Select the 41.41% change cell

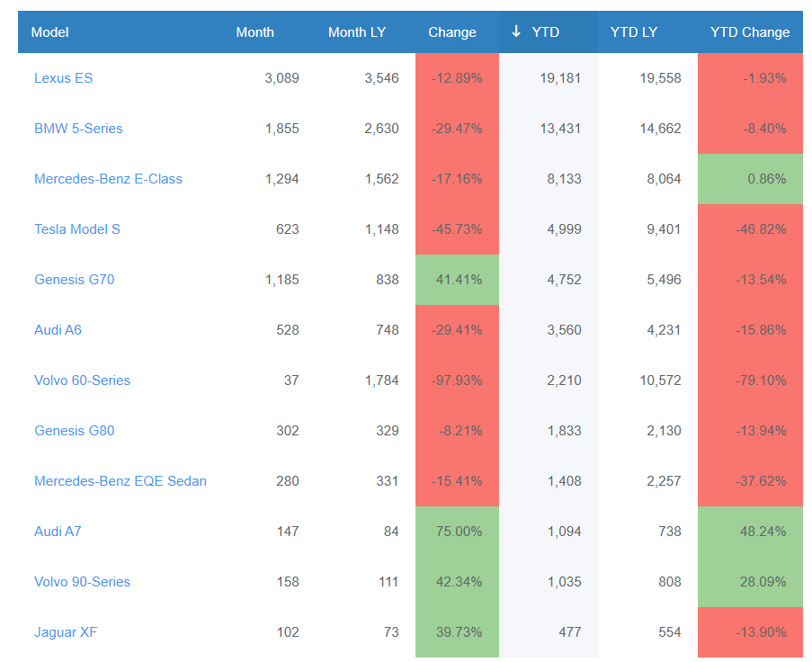[458, 280]
